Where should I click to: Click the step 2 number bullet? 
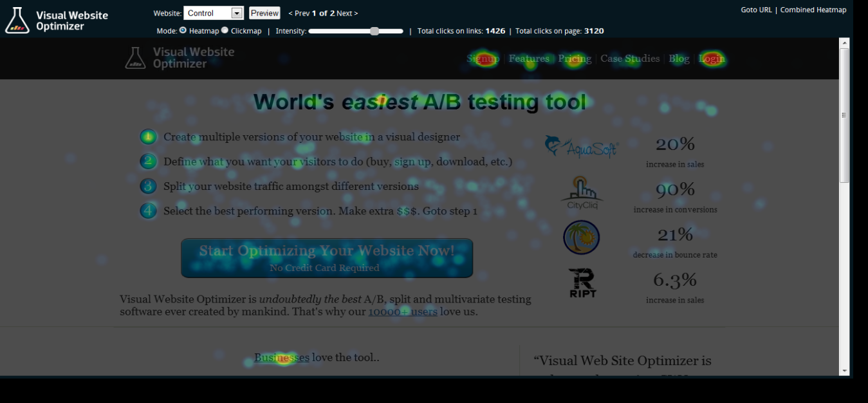[148, 161]
